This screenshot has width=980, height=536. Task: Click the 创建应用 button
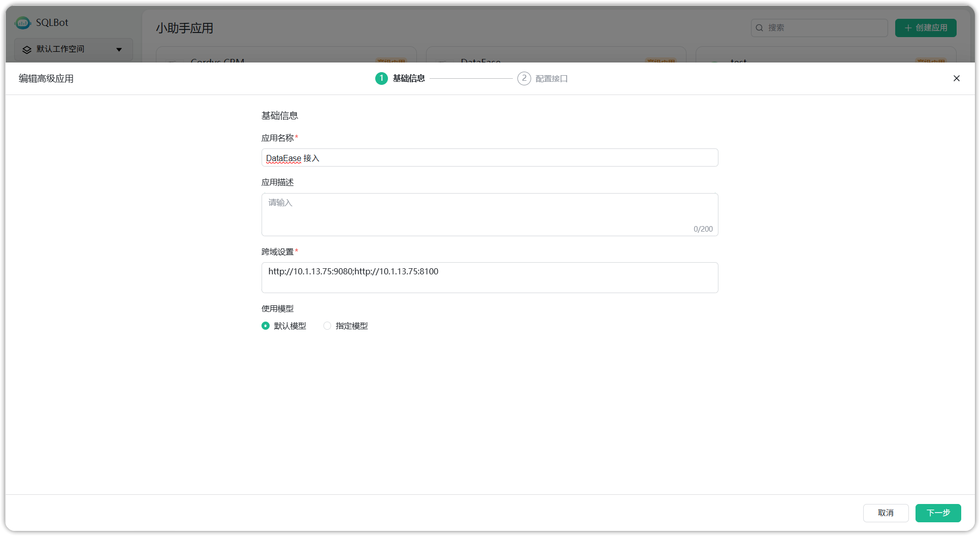(926, 28)
